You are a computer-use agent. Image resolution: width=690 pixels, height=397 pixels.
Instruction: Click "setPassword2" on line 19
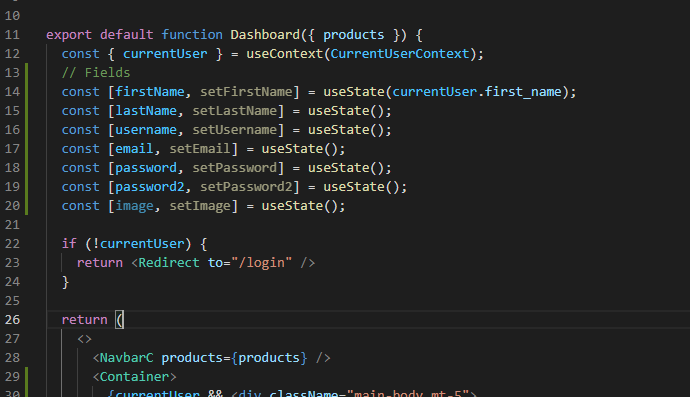click(x=246, y=187)
